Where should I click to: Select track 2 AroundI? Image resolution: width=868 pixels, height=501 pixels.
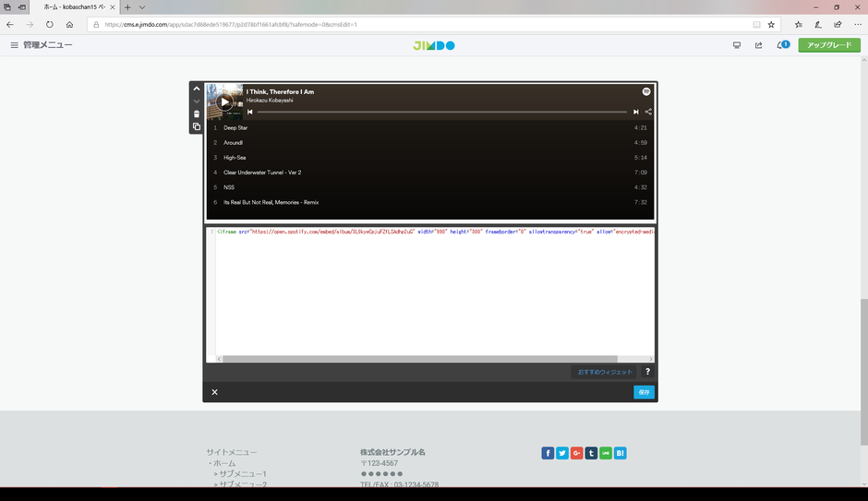(430, 143)
